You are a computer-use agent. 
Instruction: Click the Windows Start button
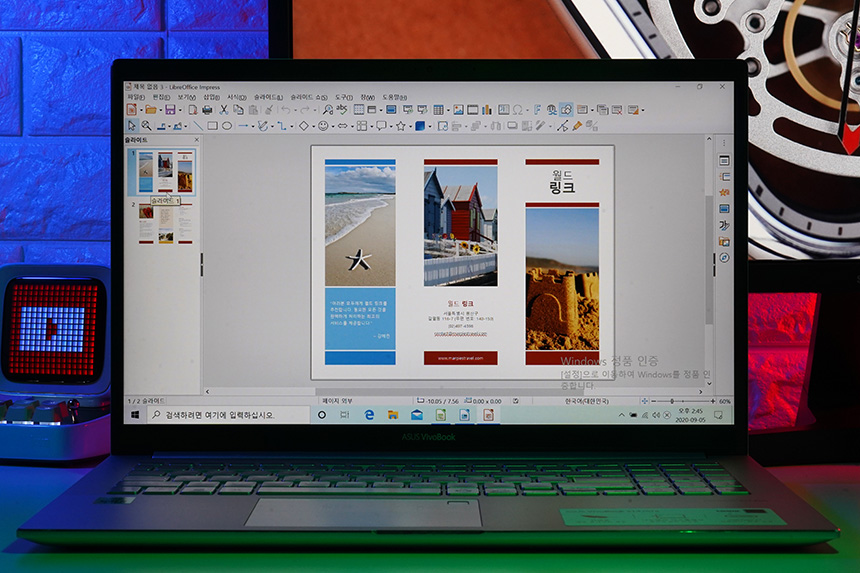click(x=135, y=415)
